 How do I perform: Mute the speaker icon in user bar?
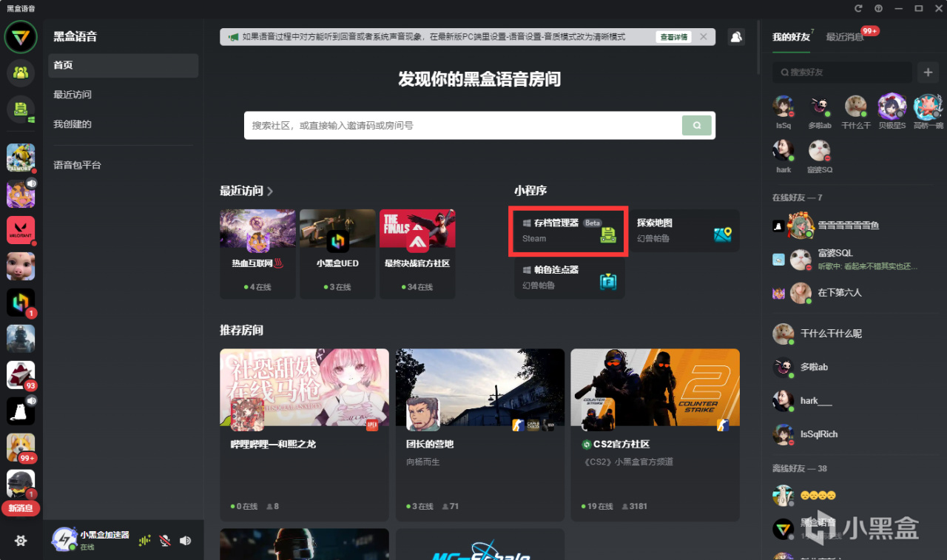pyautogui.click(x=185, y=541)
